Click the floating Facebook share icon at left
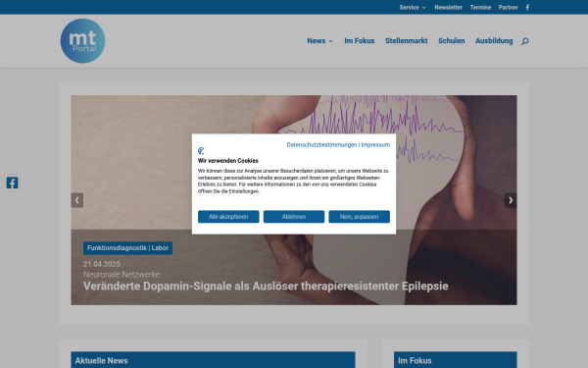The image size is (588, 368). 12,183
